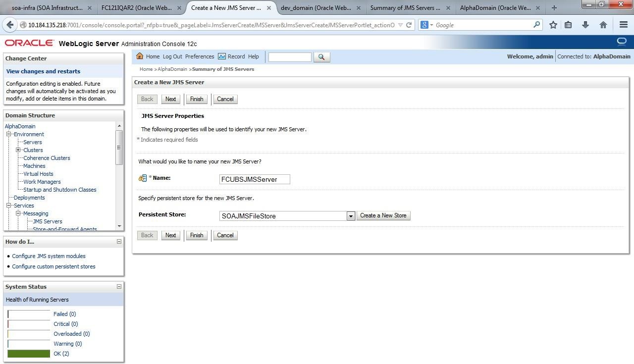Image resolution: width=634 pixels, height=364 pixels.
Task: Click the Home breadcrumb link
Action: (x=146, y=69)
